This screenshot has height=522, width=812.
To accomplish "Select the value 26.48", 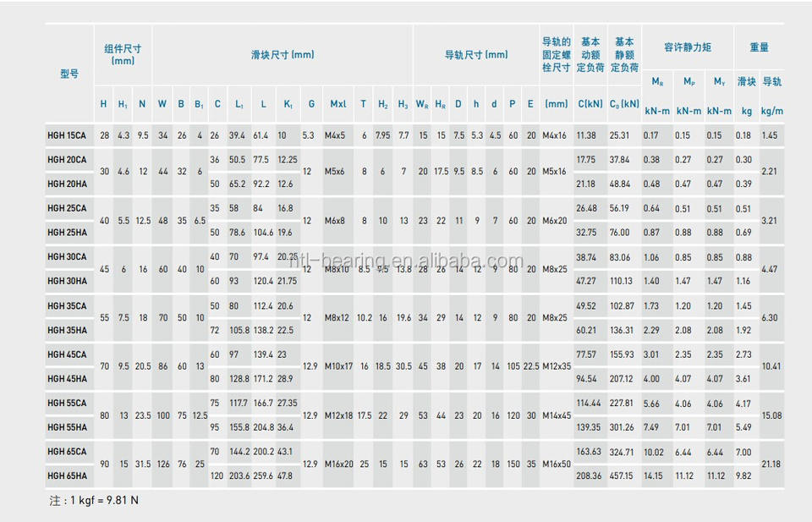I will [x=587, y=208].
